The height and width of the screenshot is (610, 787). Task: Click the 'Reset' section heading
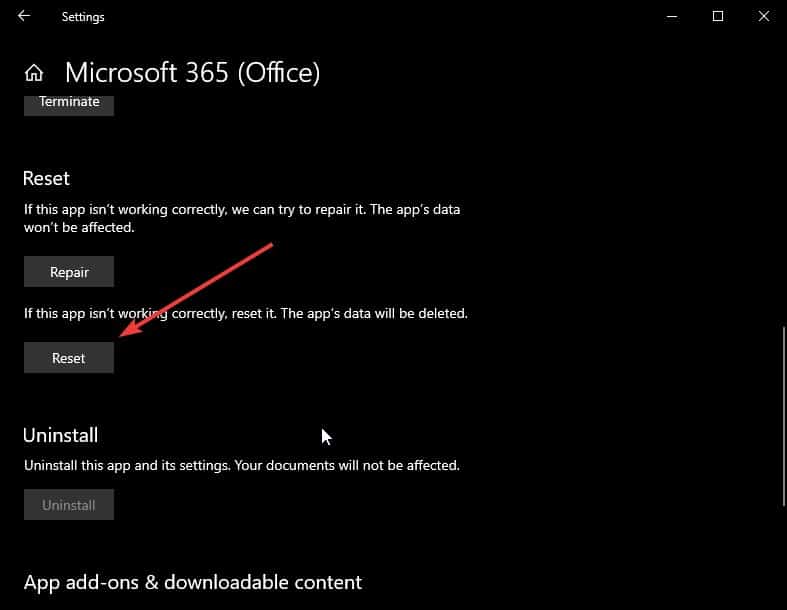(x=46, y=178)
